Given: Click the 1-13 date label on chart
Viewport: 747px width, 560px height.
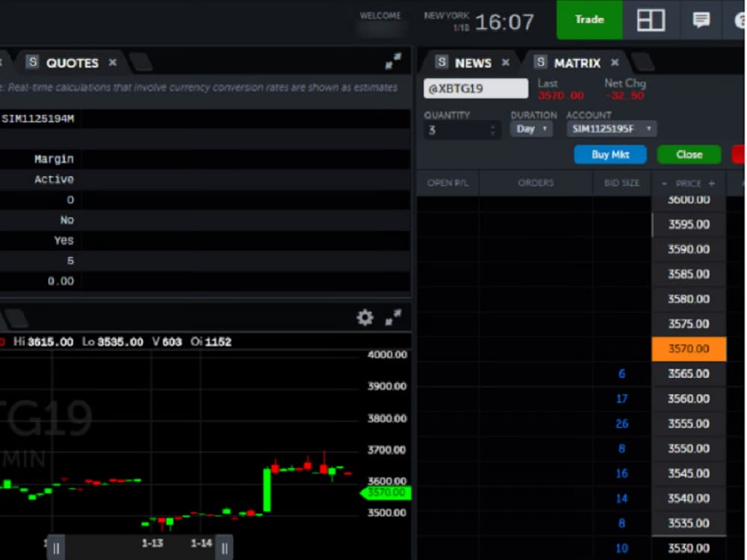Looking at the screenshot, I should coord(152,543).
